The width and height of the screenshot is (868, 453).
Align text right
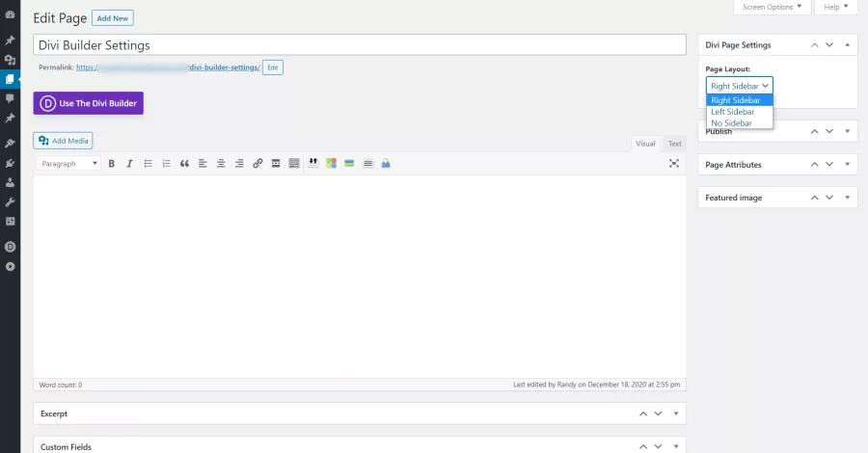pyautogui.click(x=239, y=163)
